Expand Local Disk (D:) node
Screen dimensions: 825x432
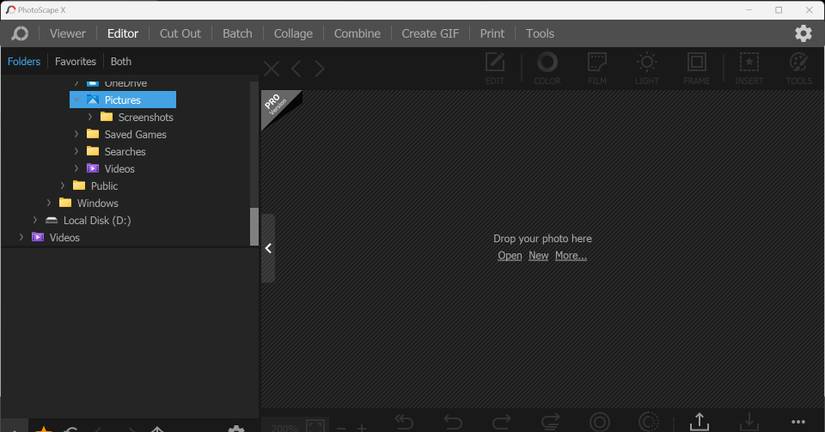click(x=35, y=220)
